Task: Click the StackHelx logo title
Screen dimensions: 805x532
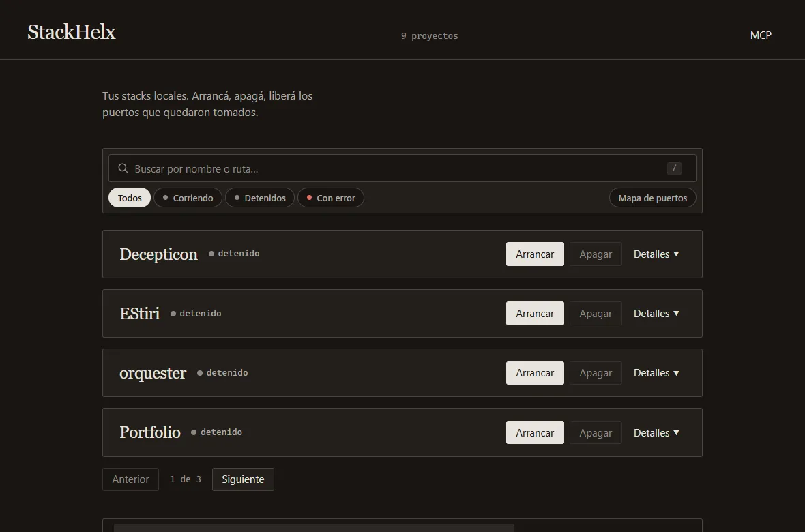Action: tap(72, 32)
